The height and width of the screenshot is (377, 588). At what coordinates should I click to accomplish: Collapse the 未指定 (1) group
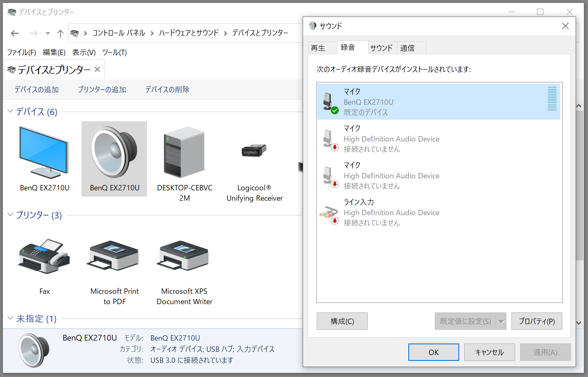coord(10,318)
